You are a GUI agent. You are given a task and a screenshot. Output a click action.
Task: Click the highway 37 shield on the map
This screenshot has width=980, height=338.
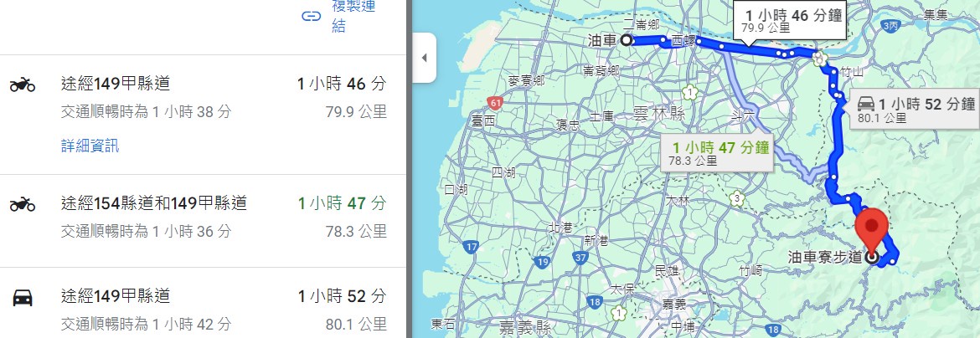coord(581,258)
